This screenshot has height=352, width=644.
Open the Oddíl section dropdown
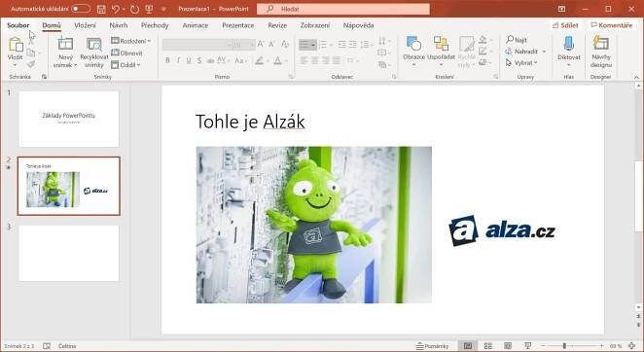[x=125, y=64]
